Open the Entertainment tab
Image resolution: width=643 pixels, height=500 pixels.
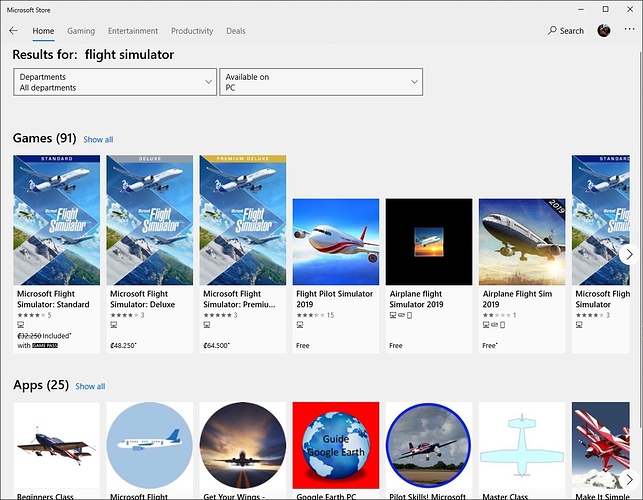133,31
